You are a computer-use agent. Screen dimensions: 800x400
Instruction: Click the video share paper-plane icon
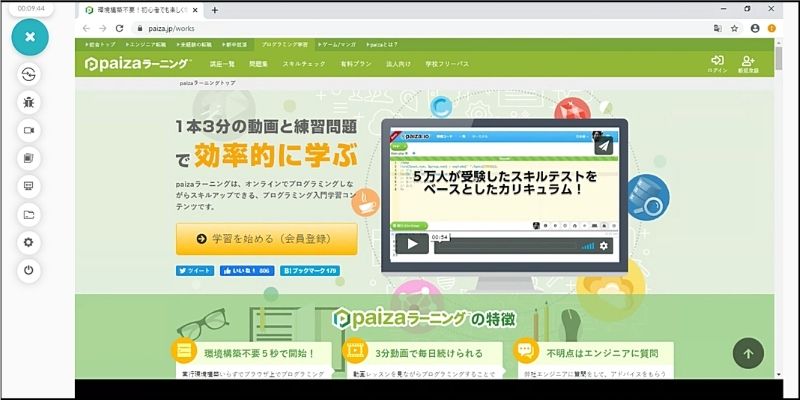(x=604, y=146)
